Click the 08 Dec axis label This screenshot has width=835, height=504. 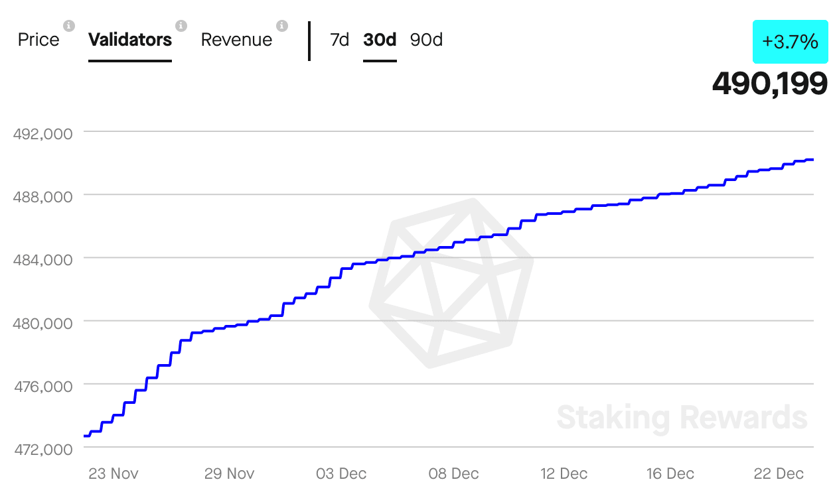coord(454,473)
